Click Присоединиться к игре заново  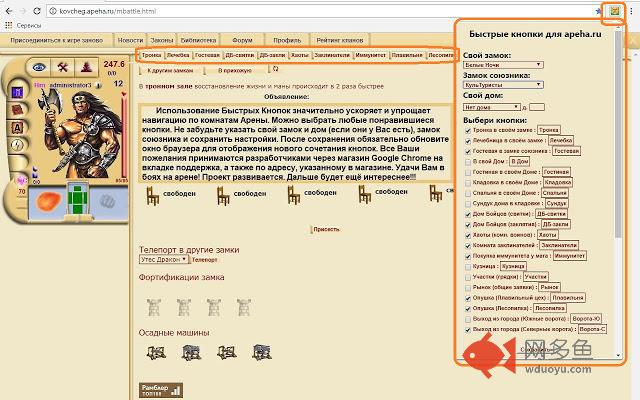[56, 40]
